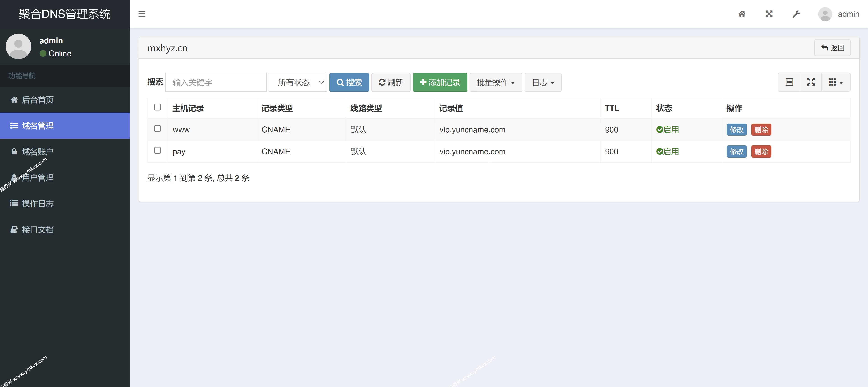Click the table fullscreen icon above records
The width and height of the screenshot is (868, 387).
[811, 82]
